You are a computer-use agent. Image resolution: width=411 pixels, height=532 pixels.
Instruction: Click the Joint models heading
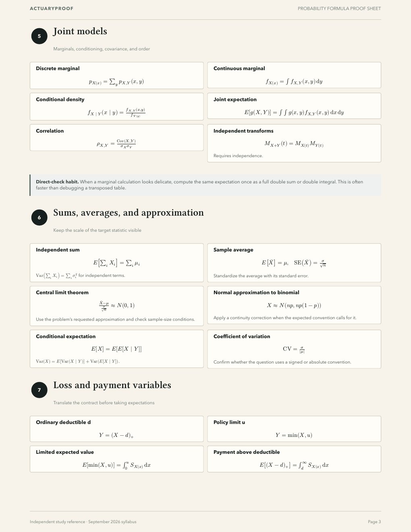coord(80,31)
